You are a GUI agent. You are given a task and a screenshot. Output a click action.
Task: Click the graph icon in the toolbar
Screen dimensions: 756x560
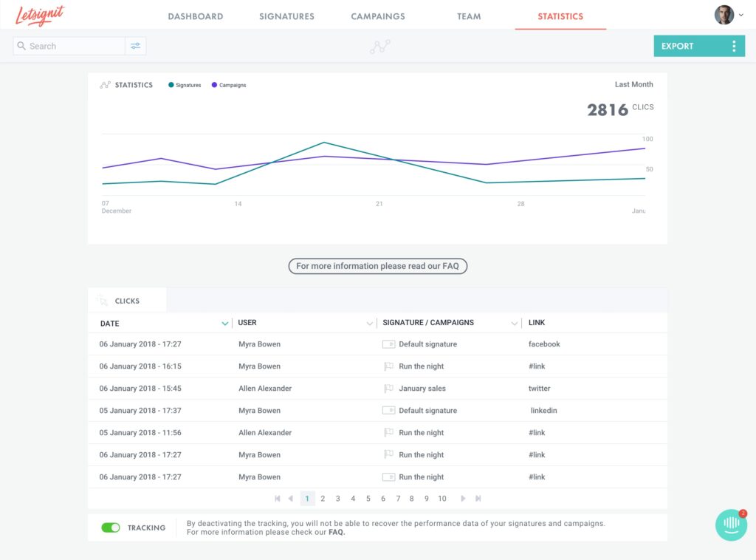[380, 47]
